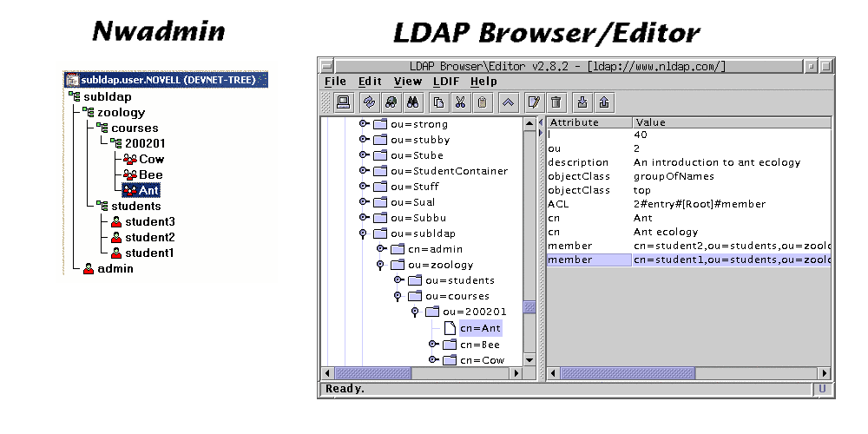Click the Import LDIF down-arrow toolbar icon
The width and height of the screenshot is (868, 434).
[x=582, y=102]
